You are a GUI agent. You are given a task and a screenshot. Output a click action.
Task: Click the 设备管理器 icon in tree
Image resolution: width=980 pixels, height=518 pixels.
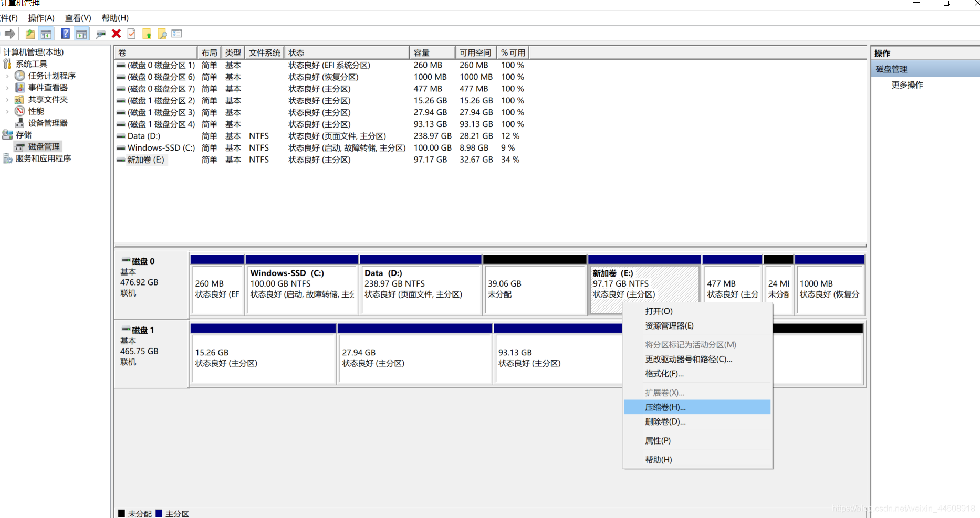tap(20, 123)
